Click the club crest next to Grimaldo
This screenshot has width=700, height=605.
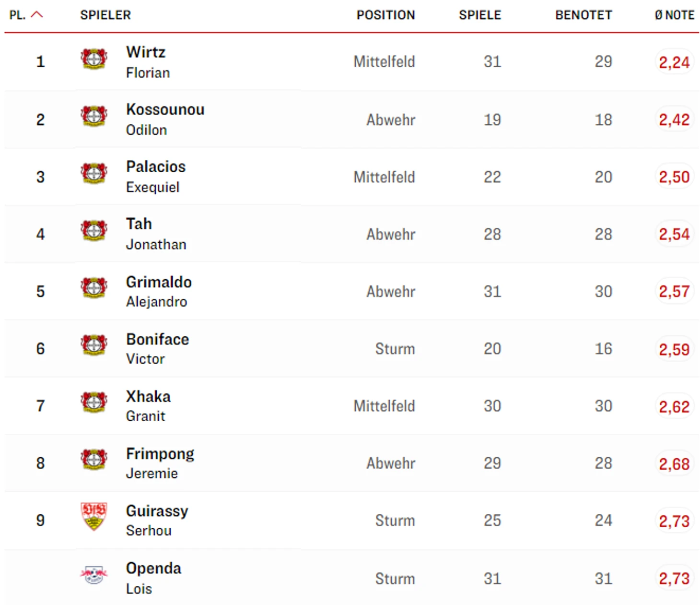(x=93, y=288)
